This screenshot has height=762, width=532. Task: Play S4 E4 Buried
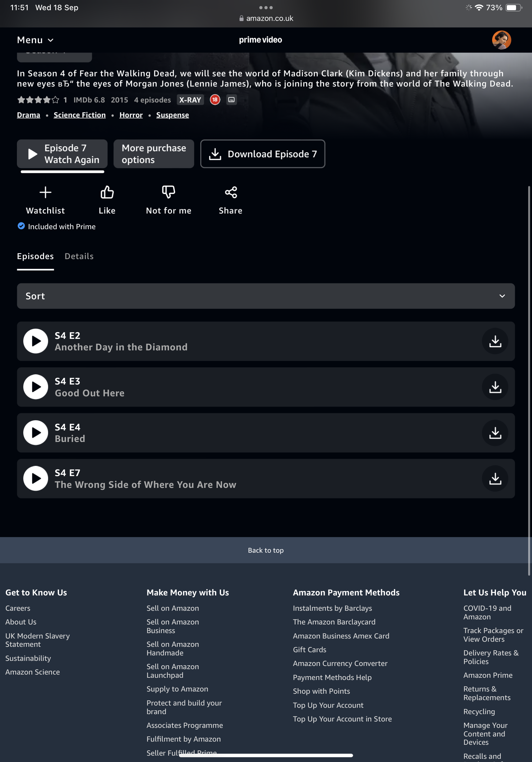[x=35, y=432]
